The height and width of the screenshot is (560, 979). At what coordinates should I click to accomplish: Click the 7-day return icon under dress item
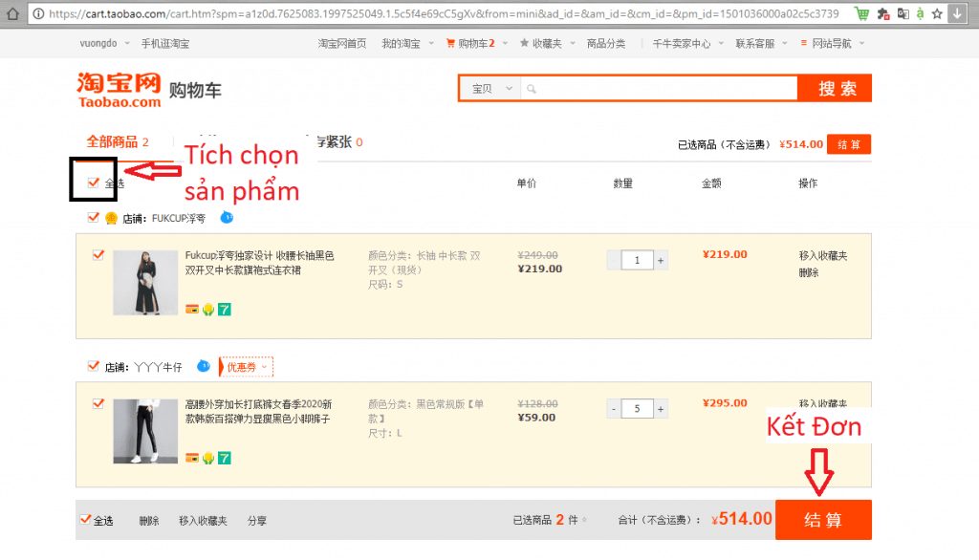[x=224, y=309]
